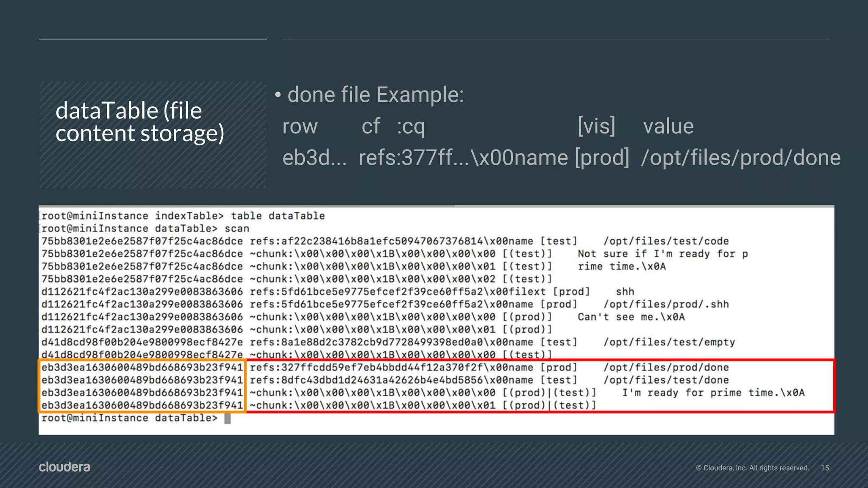
Task: Click the "[(prod)]" visibility on the "Can't see me" line
Action: click(527, 317)
